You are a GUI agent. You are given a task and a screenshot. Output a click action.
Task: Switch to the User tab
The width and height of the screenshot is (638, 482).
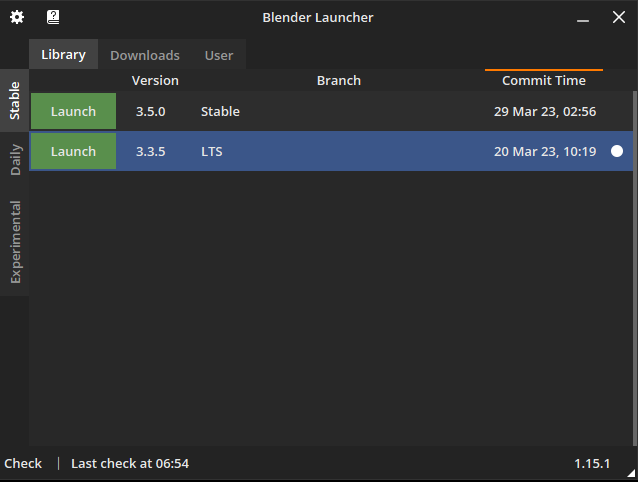pyautogui.click(x=219, y=55)
